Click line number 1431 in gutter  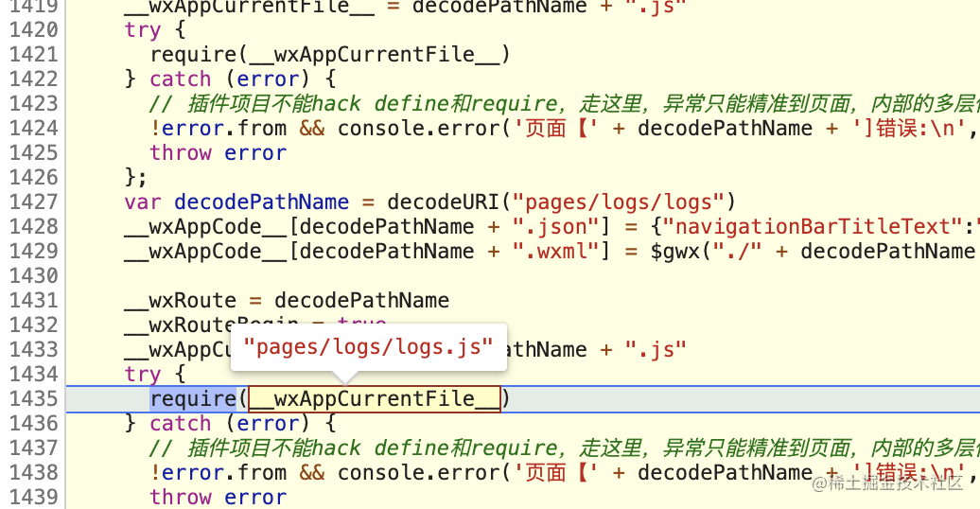[33, 300]
